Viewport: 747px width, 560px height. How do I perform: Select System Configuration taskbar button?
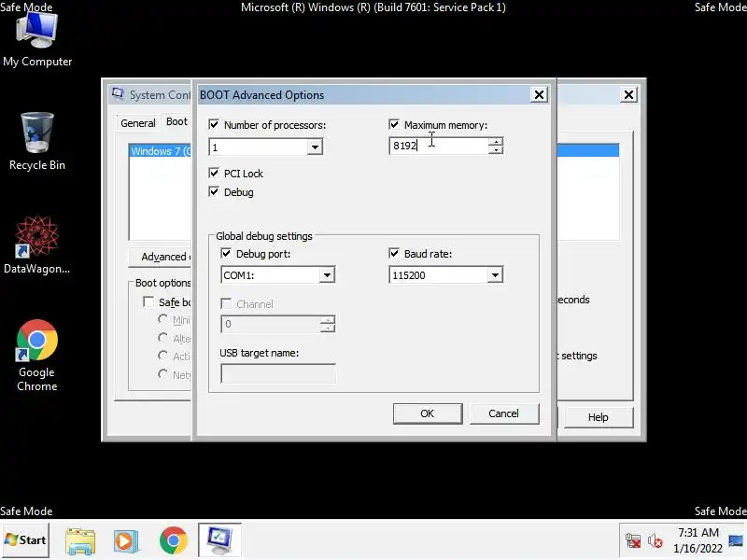coord(219,540)
